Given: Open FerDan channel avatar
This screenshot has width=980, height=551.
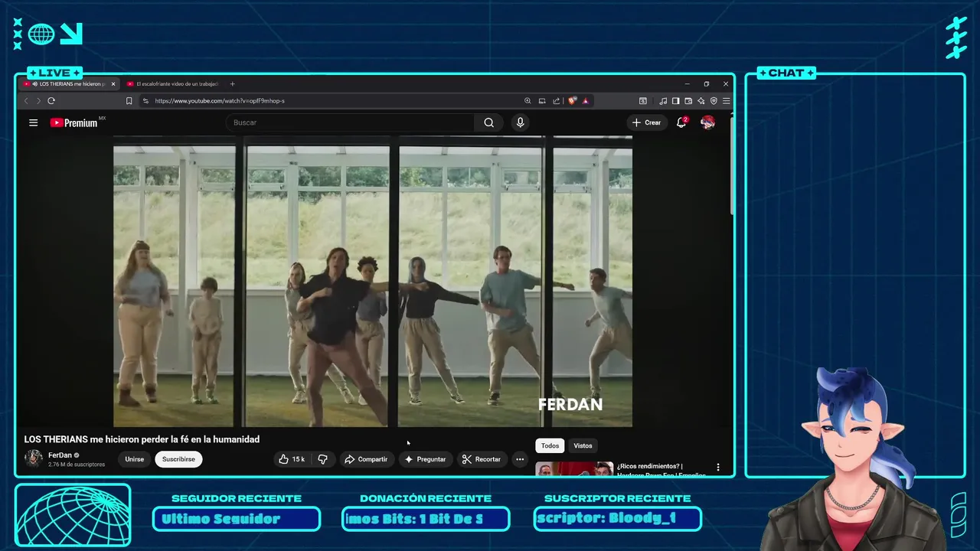Looking at the screenshot, I should pos(34,458).
